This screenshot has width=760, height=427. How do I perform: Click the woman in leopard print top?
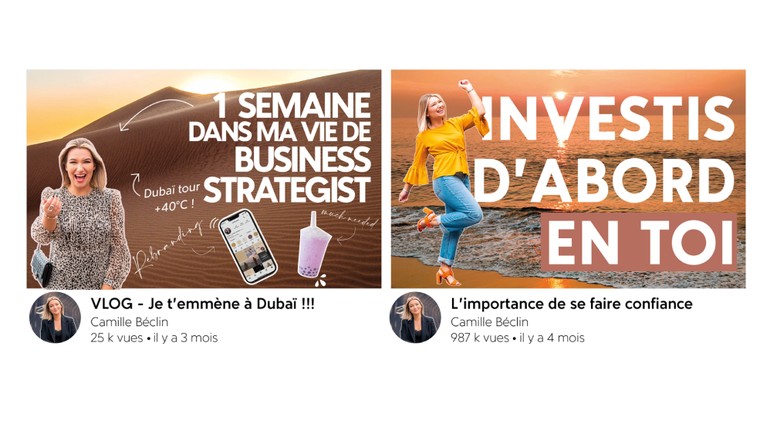(x=80, y=215)
